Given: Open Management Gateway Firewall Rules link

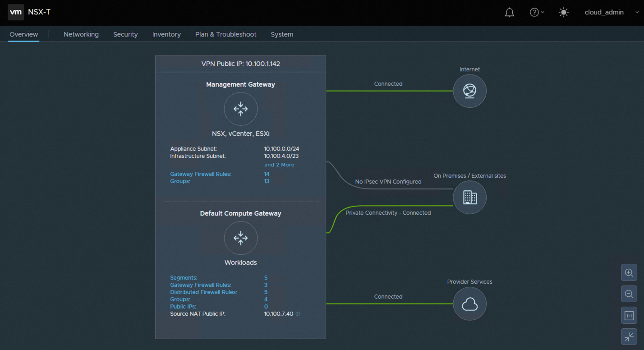Looking at the screenshot, I should 201,174.
